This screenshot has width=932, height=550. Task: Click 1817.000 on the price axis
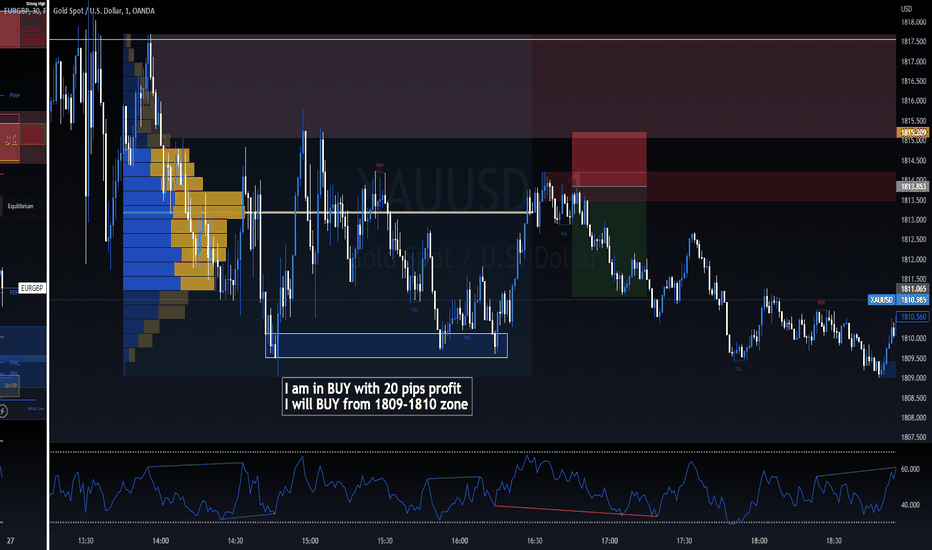[x=914, y=61]
